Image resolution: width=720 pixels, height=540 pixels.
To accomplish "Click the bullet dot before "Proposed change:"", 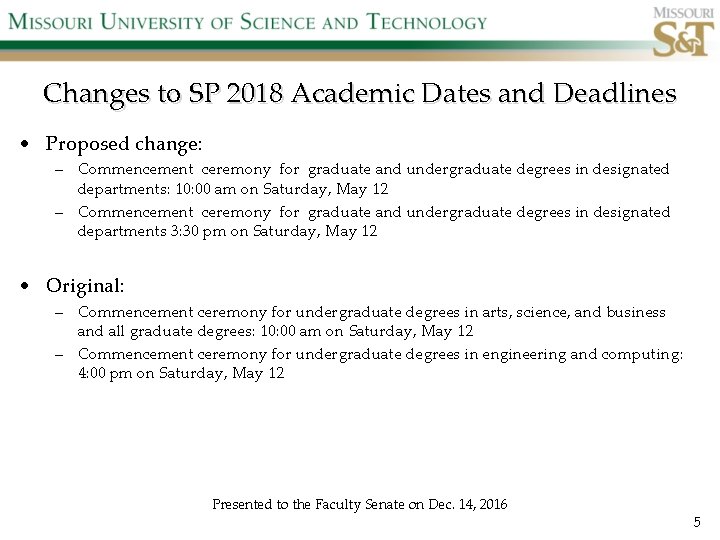I will 32,145.
